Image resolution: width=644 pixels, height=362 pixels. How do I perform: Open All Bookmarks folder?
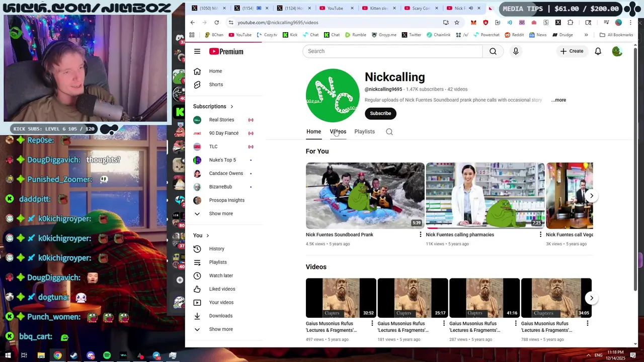[616, 35]
